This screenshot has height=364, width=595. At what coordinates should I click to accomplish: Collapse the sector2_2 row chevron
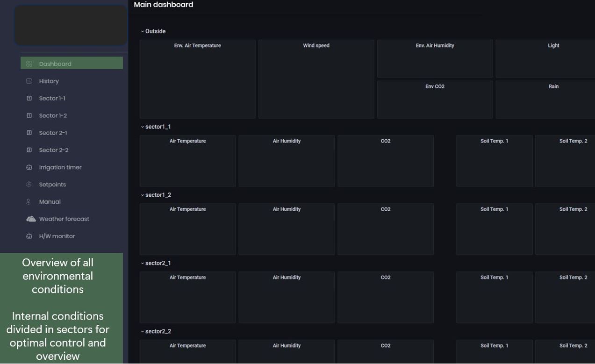click(x=143, y=331)
